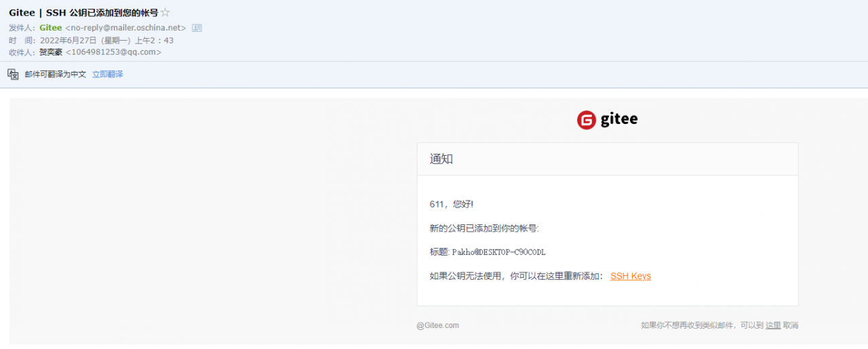Image resolution: width=868 pixels, height=349 pixels.
Task: Star this email with the star icon
Action: click(165, 13)
